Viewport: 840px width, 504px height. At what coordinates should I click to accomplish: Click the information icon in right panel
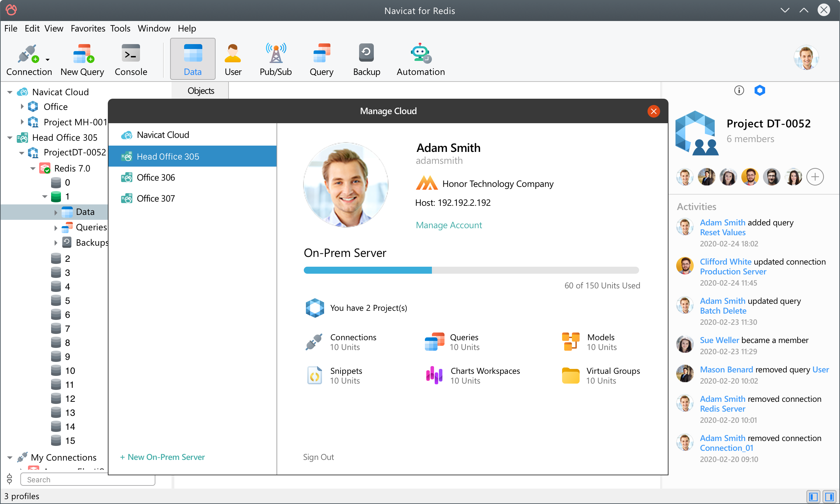(739, 91)
